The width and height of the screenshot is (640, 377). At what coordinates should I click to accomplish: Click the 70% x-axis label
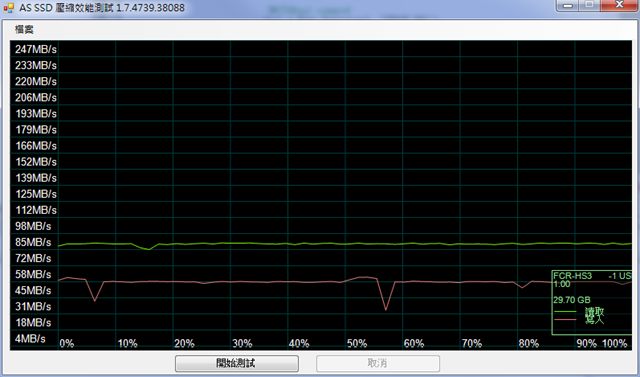pyautogui.click(x=472, y=344)
